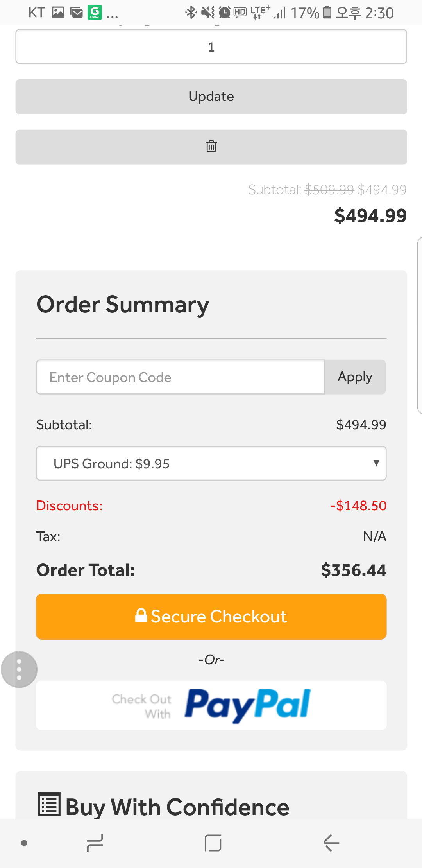Tap the Secure Checkout button
Viewport: 422px width, 868px height.
tap(211, 617)
